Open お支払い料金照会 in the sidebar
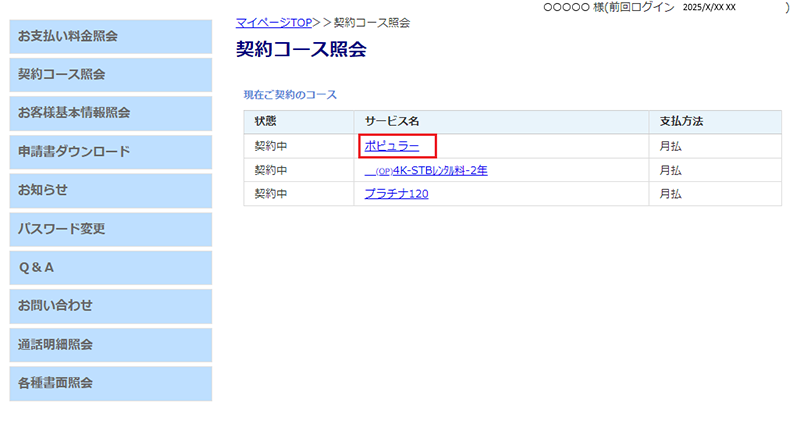 pyautogui.click(x=110, y=37)
